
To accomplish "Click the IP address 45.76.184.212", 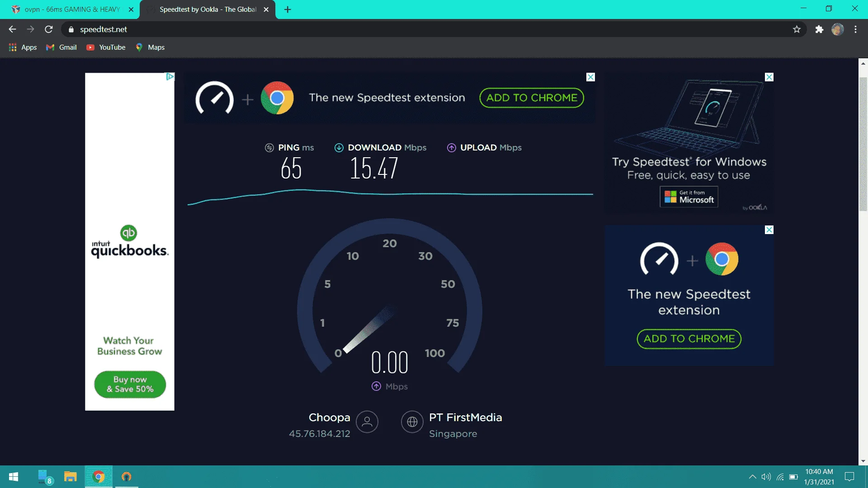I will (x=320, y=434).
